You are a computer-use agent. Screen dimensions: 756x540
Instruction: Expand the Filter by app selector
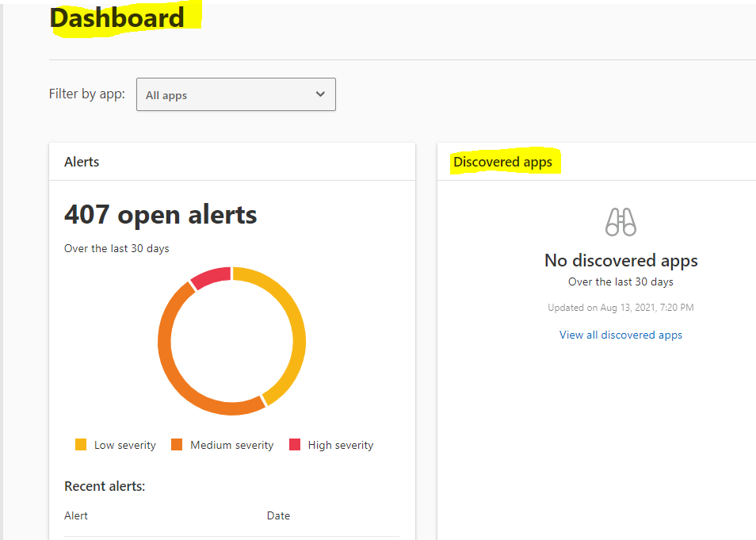235,94
